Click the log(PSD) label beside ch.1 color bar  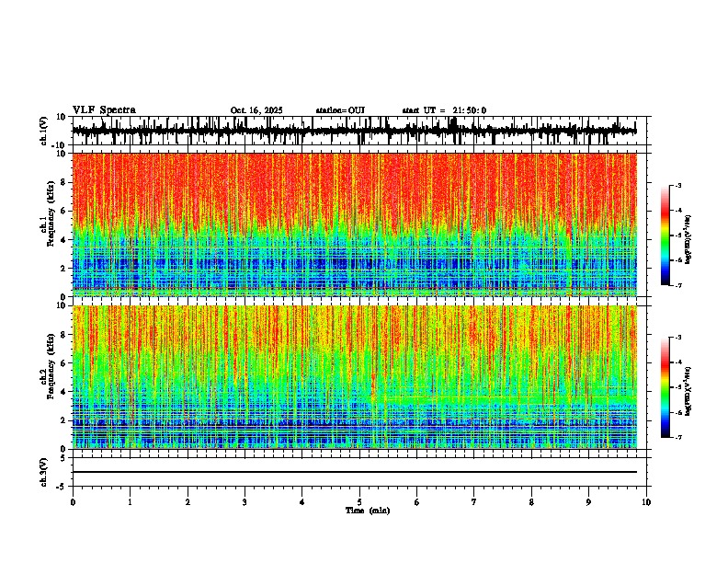click(688, 240)
